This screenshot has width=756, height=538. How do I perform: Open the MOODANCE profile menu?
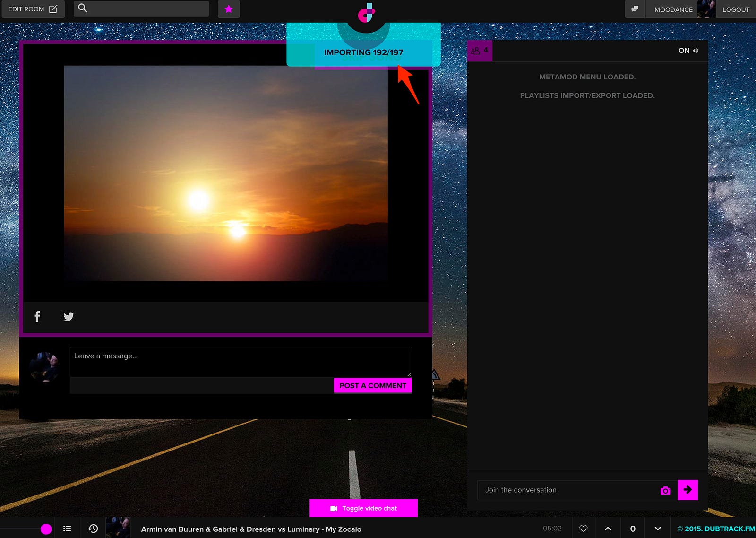coord(673,9)
